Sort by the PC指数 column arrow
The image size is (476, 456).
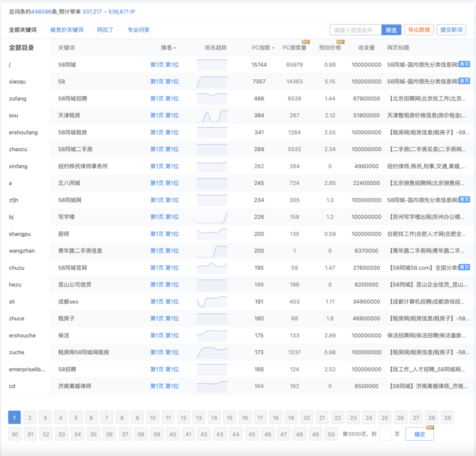(x=273, y=48)
